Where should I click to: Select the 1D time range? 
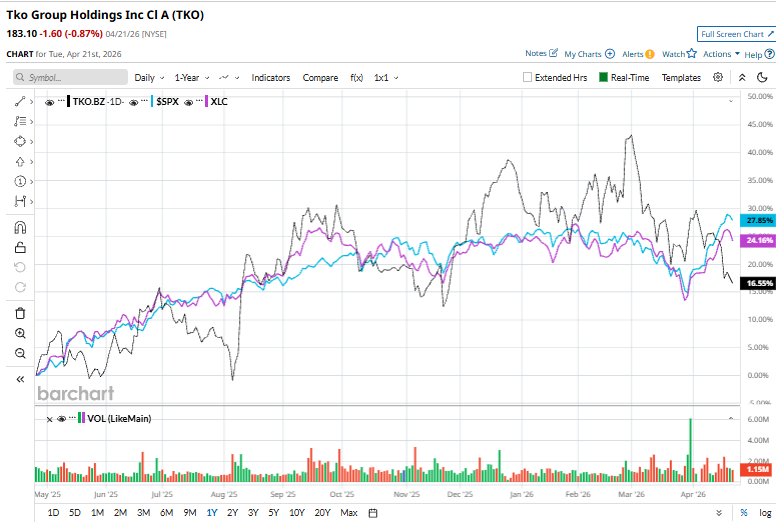click(53, 513)
